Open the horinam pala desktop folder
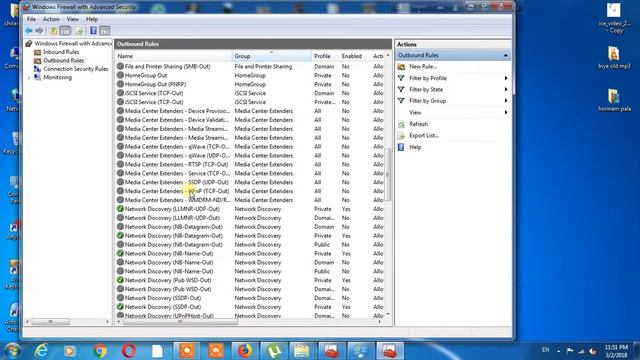 click(614, 100)
